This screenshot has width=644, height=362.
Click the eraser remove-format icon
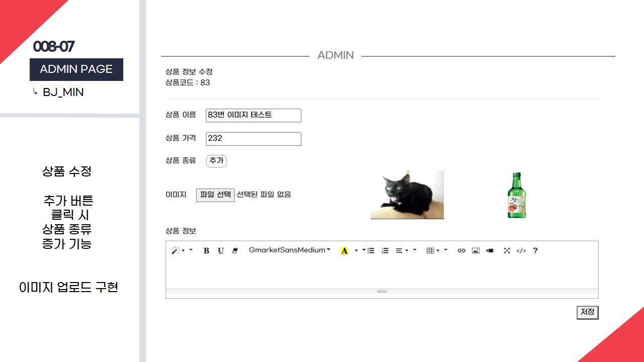coord(234,251)
